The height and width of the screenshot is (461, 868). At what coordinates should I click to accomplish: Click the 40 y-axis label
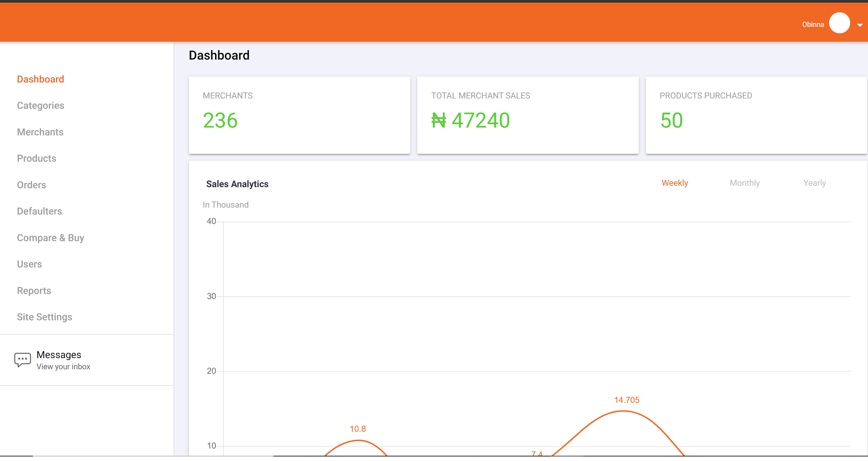[x=211, y=221]
